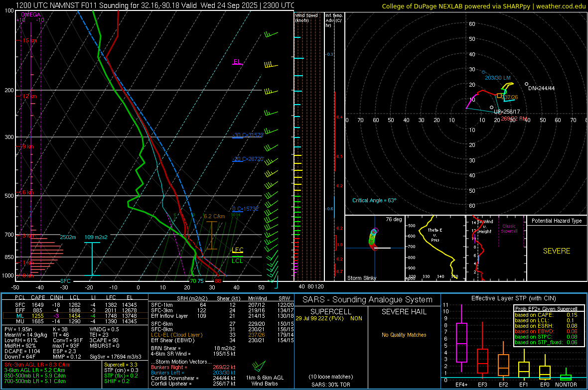This screenshot has width=588, height=390.
Task: Click the 'Critical Angle = 63°' text
Action: tap(374, 201)
